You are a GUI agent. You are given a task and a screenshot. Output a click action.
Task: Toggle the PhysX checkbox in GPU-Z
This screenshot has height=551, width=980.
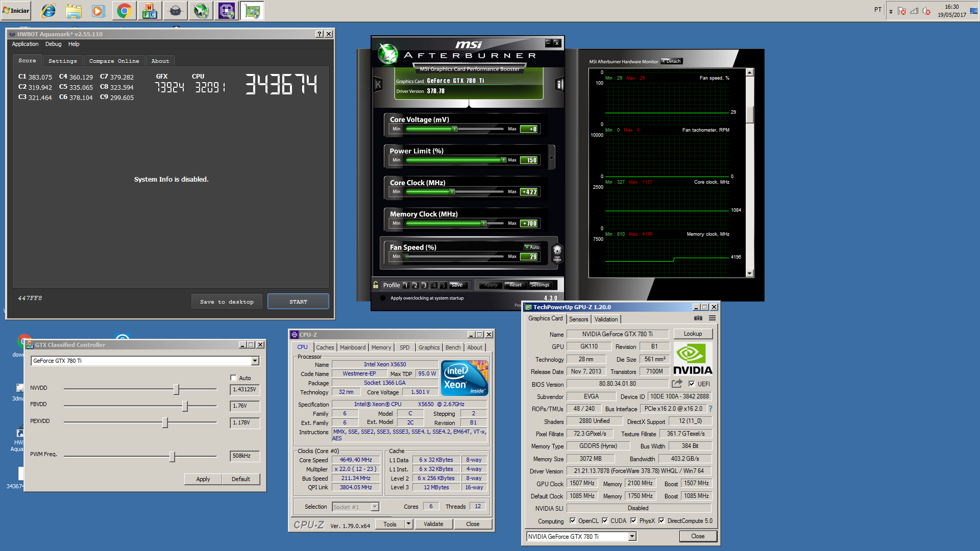click(x=633, y=520)
